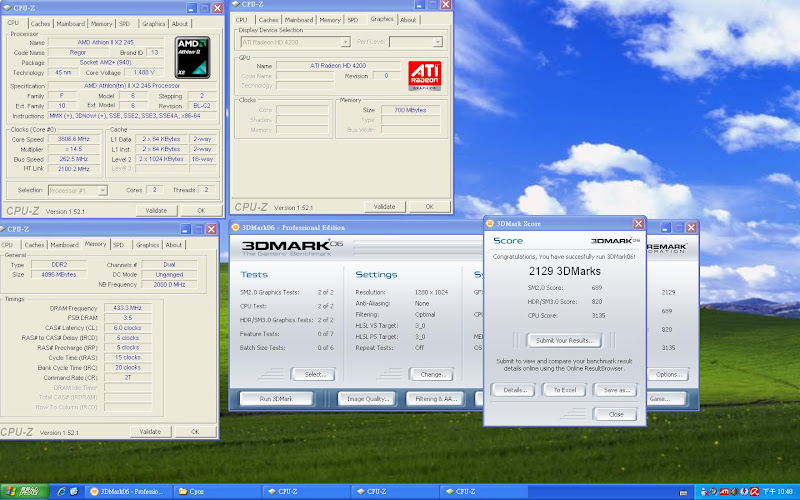Click Save as... in the Score dialog
The height and width of the screenshot is (500, 800).
pyautogui.click(x=616, y=390)
